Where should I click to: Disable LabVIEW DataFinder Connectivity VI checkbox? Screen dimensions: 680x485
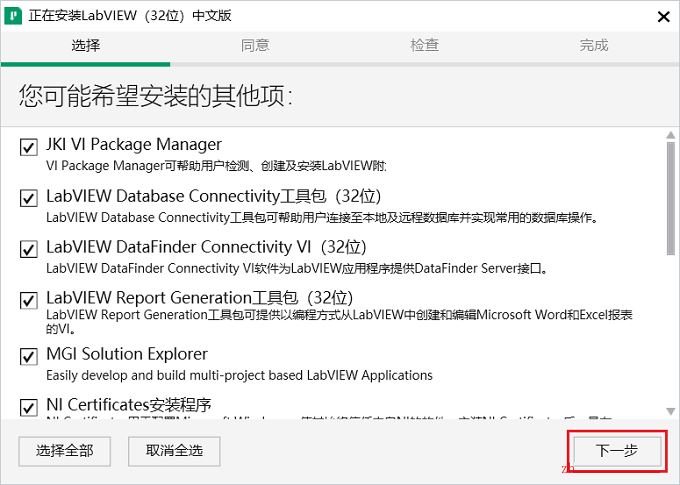click(x=28, y=249)
